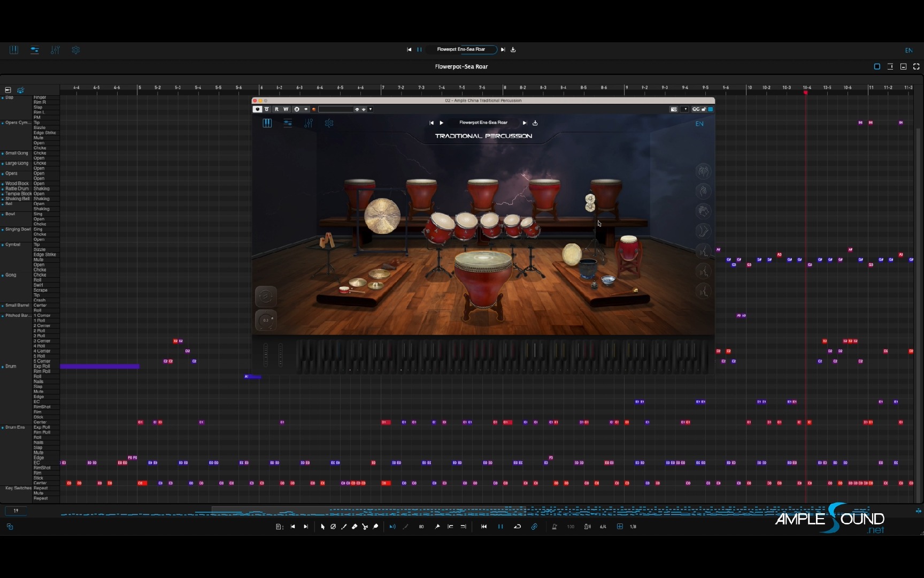This screenshot has width=924, height=578.
Task: Open the Flowerpot Ens-Sea Roar preset selector in the top bar
Action: pos(461,49)
